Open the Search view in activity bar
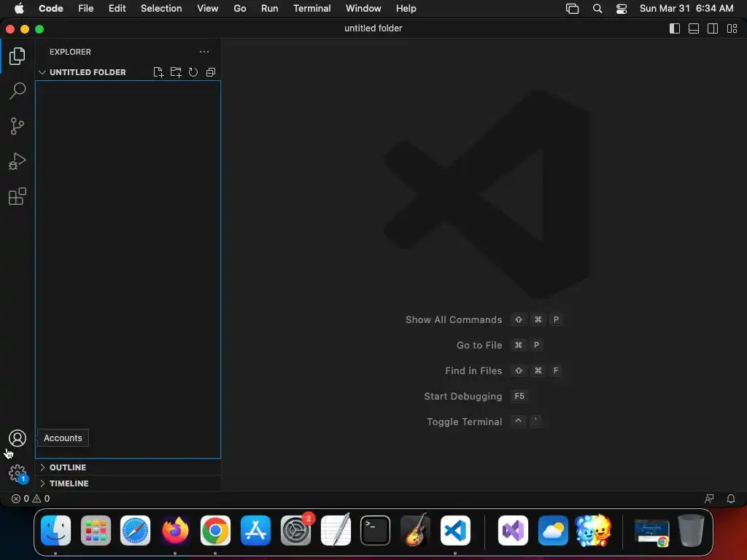The image size is (747, 560). coord(18,91)
